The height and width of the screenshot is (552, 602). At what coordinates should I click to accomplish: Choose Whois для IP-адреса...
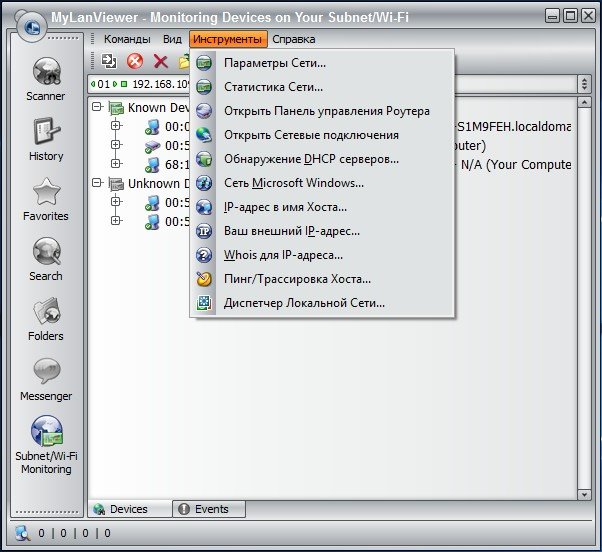pos(322,255)
